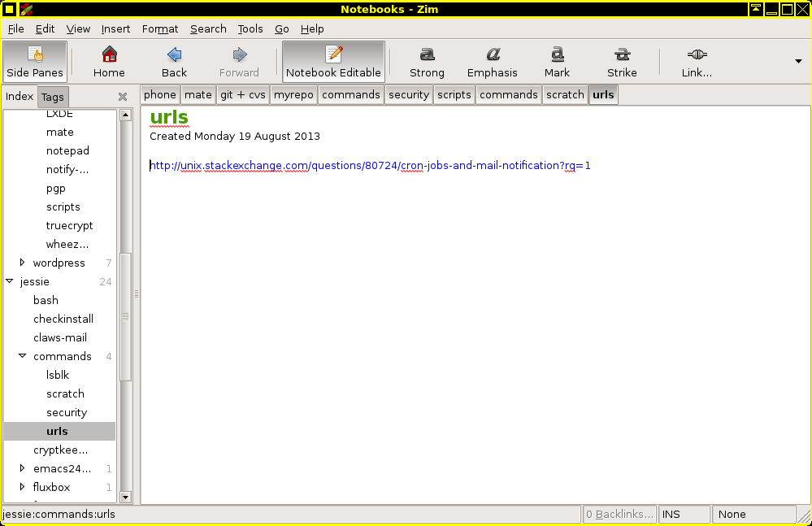Viewport: 812px width, 526px height.
Task: Click the shade window button in title bar
Action: (756, 9)
